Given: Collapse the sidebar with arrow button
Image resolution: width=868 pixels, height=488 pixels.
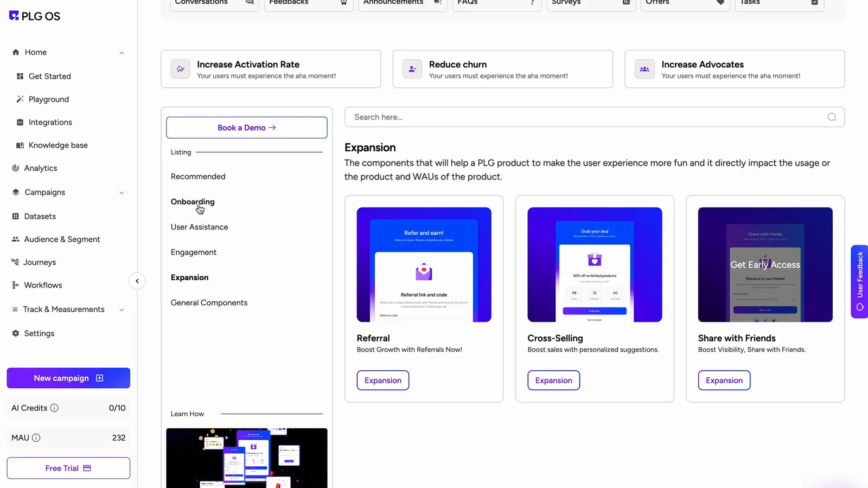Looking at the screenshot, I should tap(137, 281).
